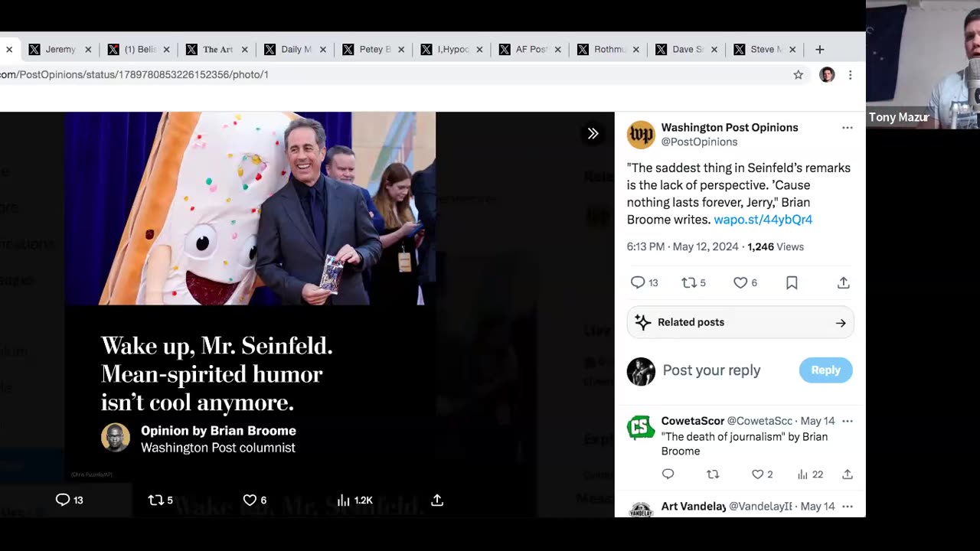This screenshot has width=980, height=551.
Task: Switch to The Art tab
Action: pyautogui.click(x=217, y=49)
